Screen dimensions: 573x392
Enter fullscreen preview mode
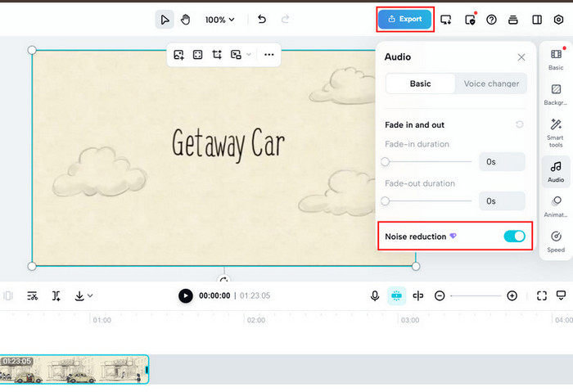tap(542, 295)
